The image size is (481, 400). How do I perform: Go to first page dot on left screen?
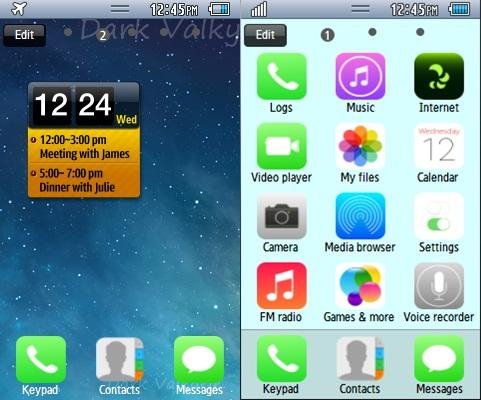(68, 32)
